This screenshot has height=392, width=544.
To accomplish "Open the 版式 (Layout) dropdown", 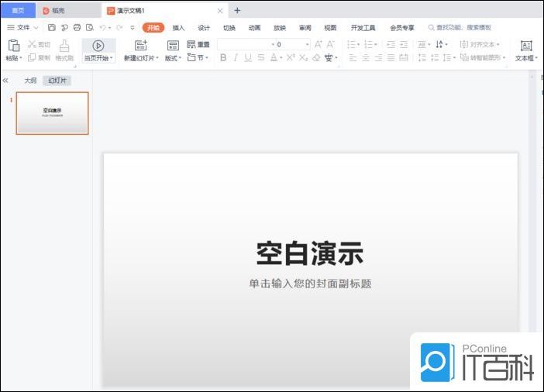I will (173, 58).
